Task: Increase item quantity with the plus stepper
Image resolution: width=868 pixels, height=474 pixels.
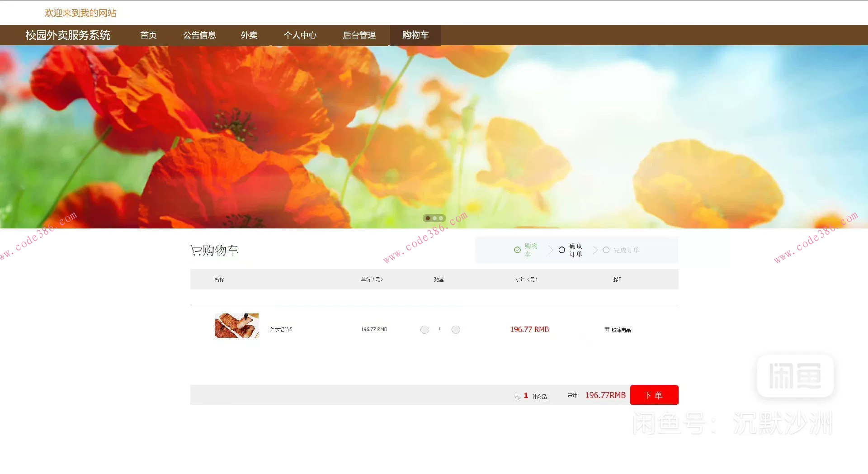Action: [456, 330]
